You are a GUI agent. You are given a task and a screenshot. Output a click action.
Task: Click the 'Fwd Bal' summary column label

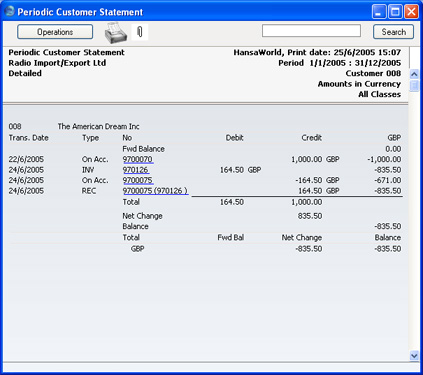(231, 237)
